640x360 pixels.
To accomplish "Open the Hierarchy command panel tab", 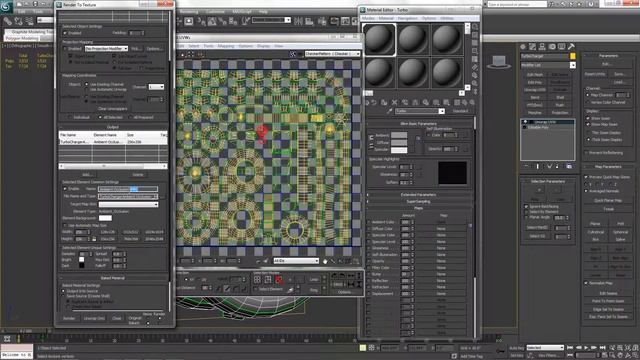I will pyautogui.click(x=542, y=47).
